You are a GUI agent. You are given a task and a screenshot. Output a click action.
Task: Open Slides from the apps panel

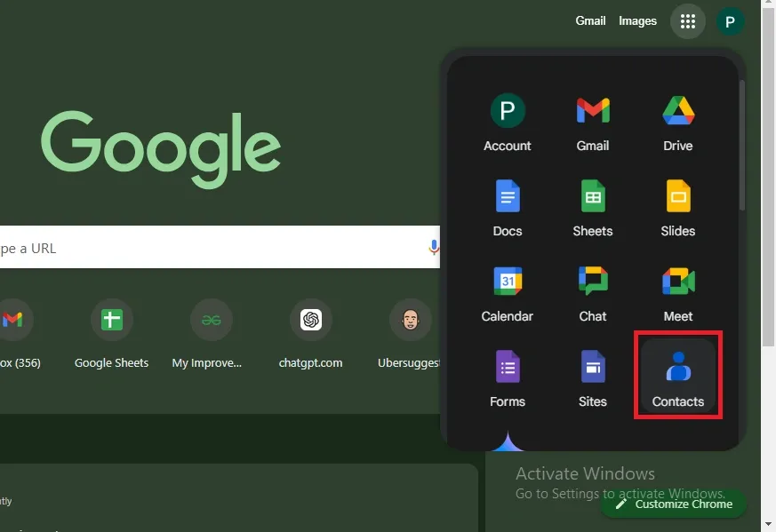click(677, 208)
